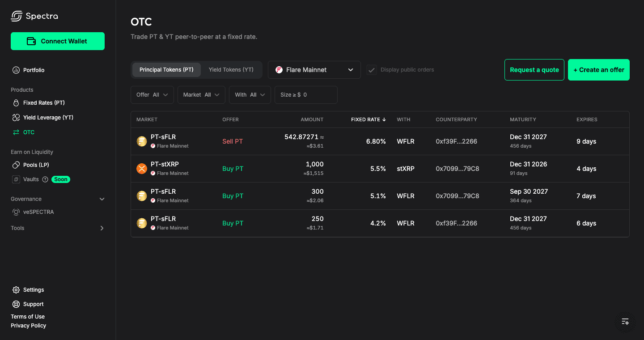Click the Pools (LP) icon

pos(16,165)
